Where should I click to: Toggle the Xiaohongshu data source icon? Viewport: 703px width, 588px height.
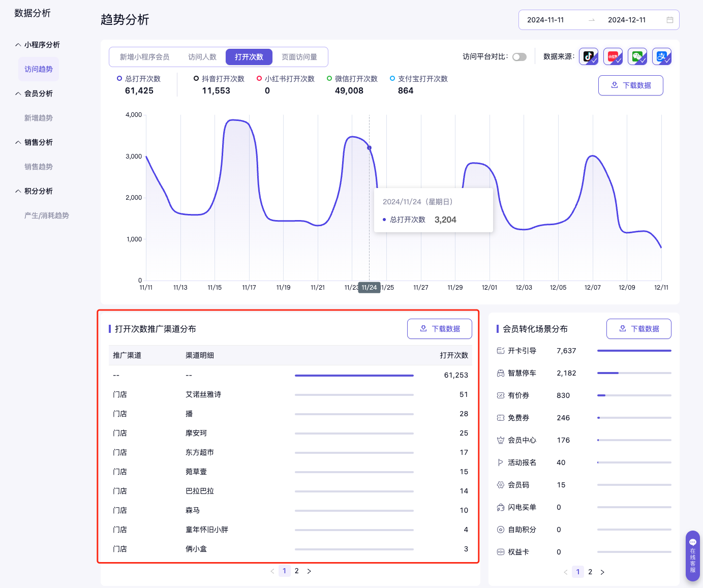(613, 56)
